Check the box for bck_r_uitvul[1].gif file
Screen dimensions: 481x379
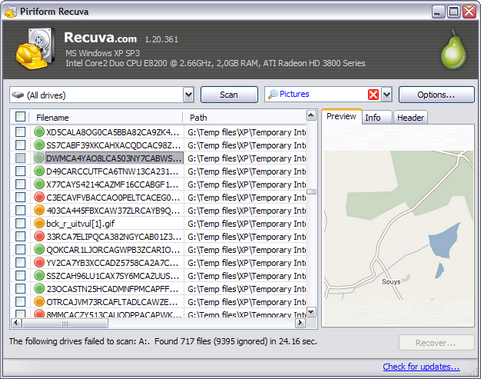point(20,223)
